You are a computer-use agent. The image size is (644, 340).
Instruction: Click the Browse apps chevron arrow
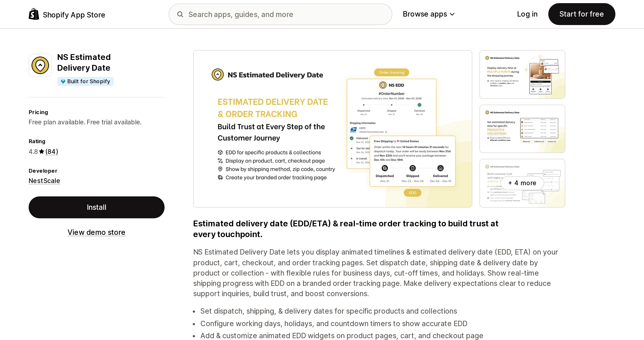click(452, 15)
